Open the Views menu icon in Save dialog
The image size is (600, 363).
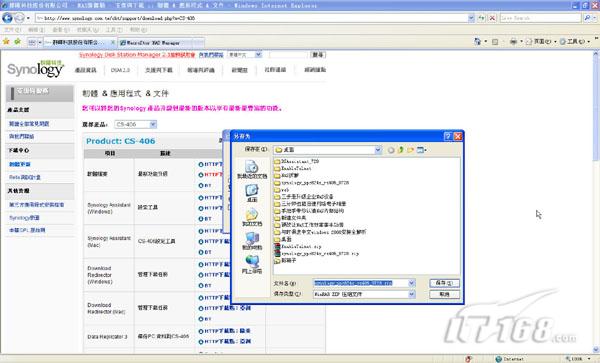pos(421,150)
